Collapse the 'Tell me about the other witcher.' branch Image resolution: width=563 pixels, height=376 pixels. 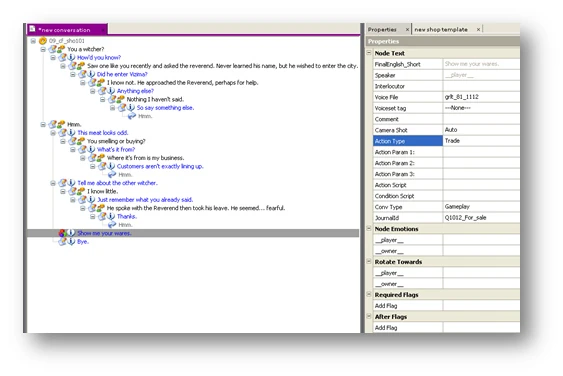click(x=53, y=183)
